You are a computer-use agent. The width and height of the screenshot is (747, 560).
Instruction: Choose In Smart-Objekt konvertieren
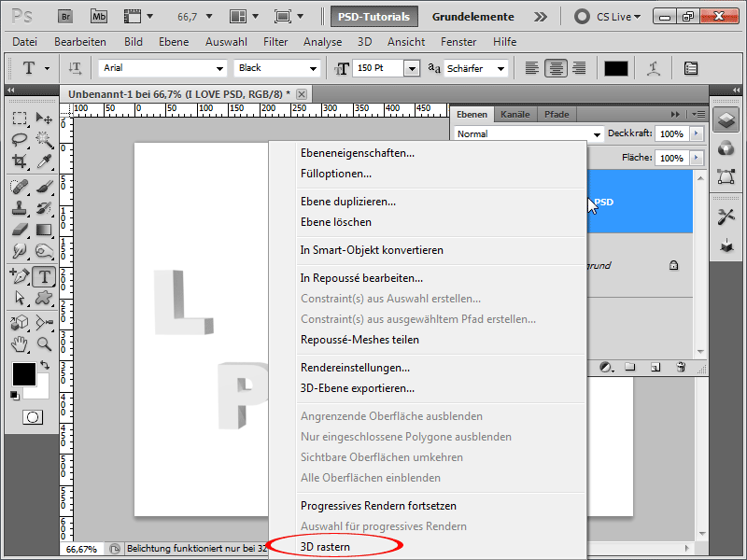tap(372, 250)
